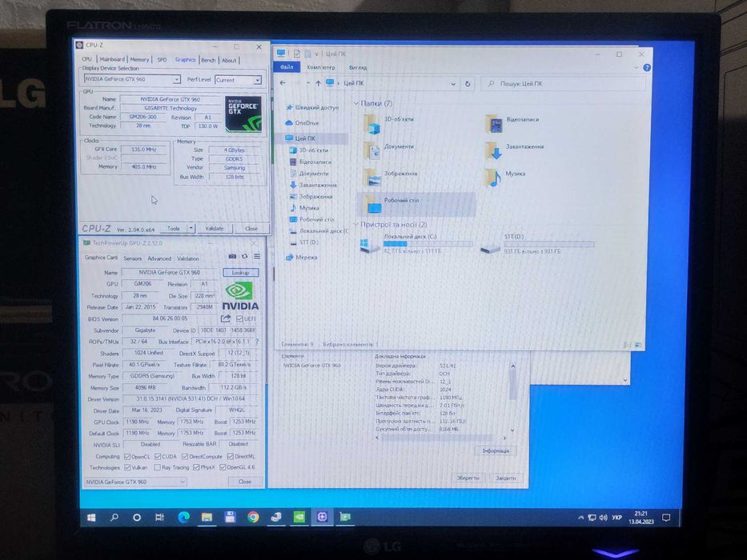Open the Advanced tab in GPU-Z
The image size is (747, 560).
(x=159, y=258)
